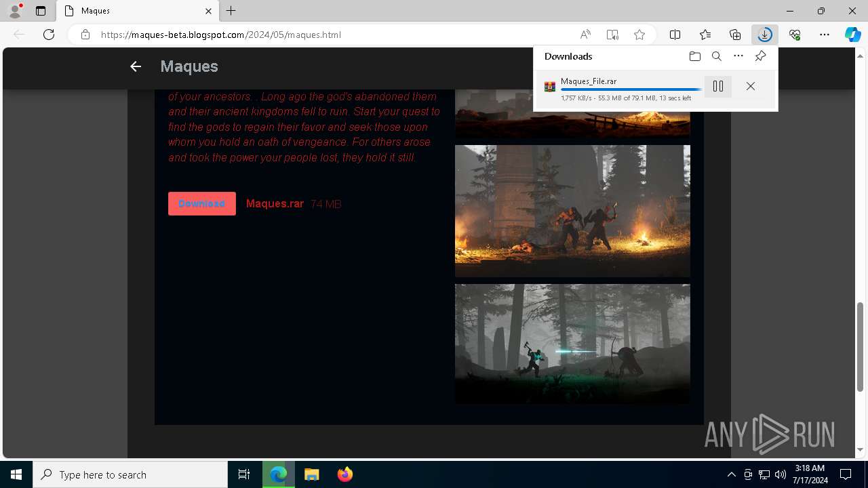Screen dimensions: 868x488
Task: Open the tab actions menu icon
Action: [x=41, y=11]
